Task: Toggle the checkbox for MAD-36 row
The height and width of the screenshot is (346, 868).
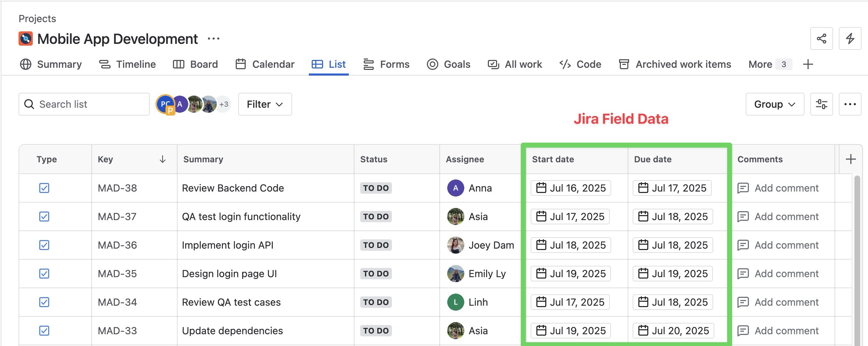Action: pos(44,245)
